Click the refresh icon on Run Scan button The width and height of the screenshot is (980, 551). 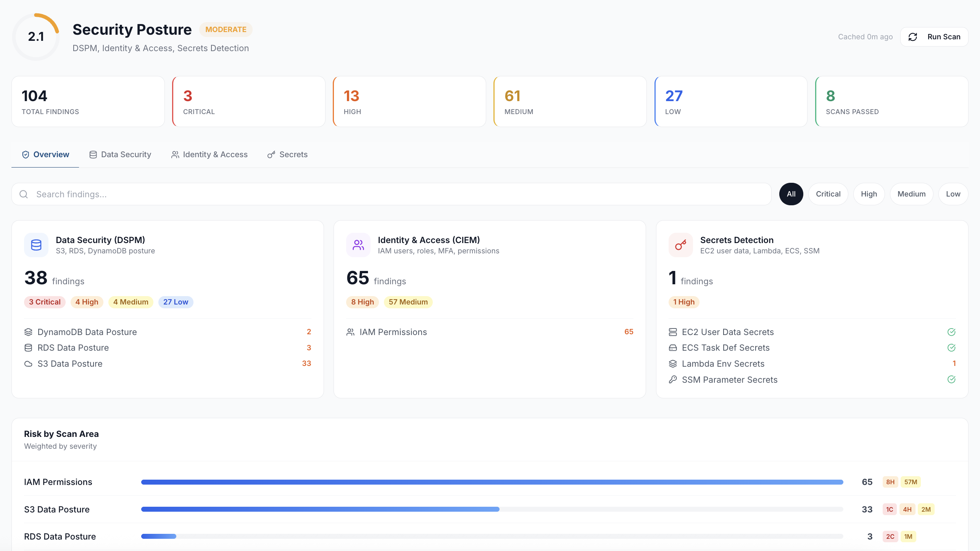(914, 37)
